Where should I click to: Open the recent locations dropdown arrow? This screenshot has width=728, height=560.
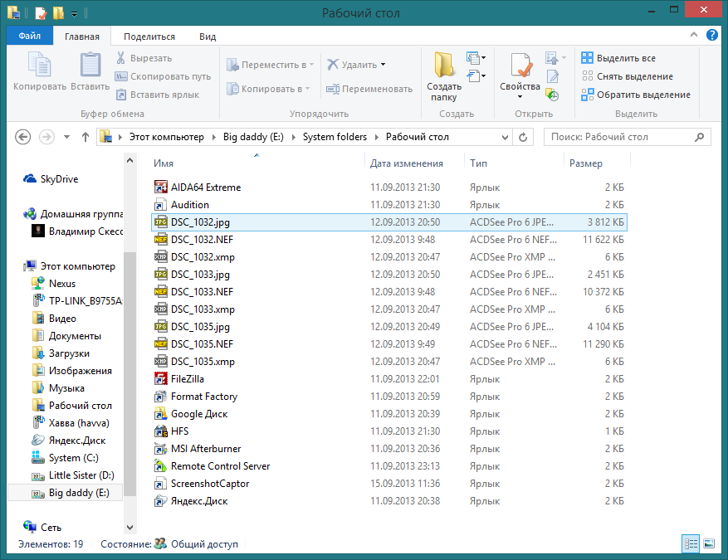(67, 137)
